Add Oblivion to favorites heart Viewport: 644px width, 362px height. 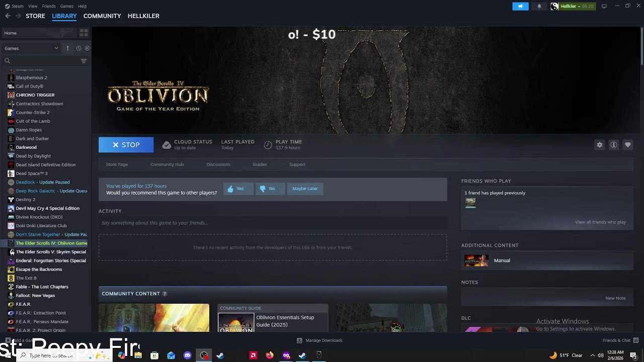[x=628, y=145]
